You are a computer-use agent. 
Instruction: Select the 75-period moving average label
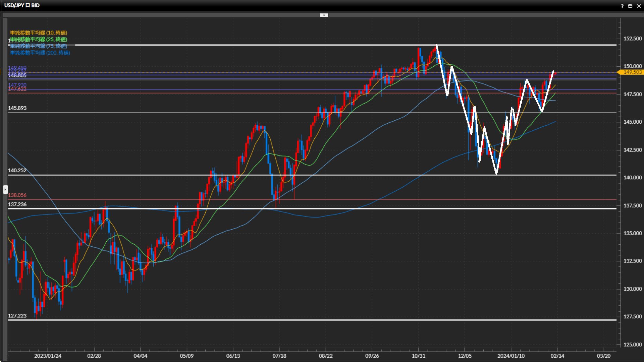click(x=39, y=46)
